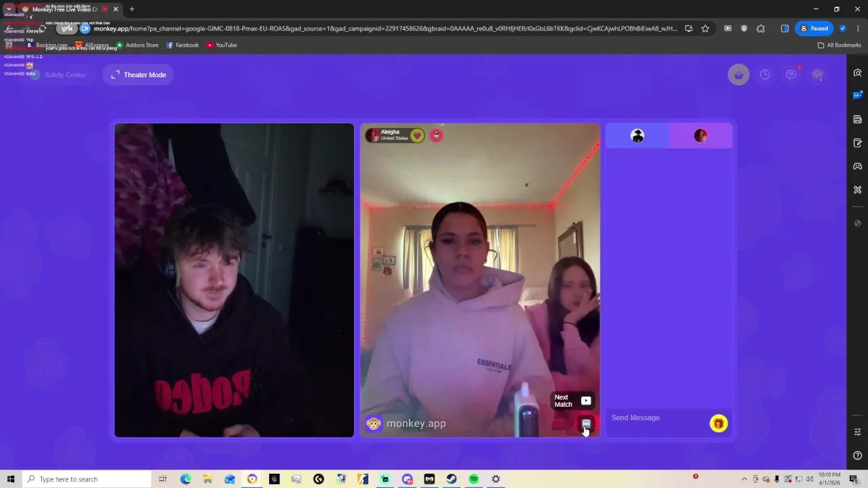This screenshot has width=868, height=488.
Task: Open the YouTube bookmark
Action: (222, 45)
